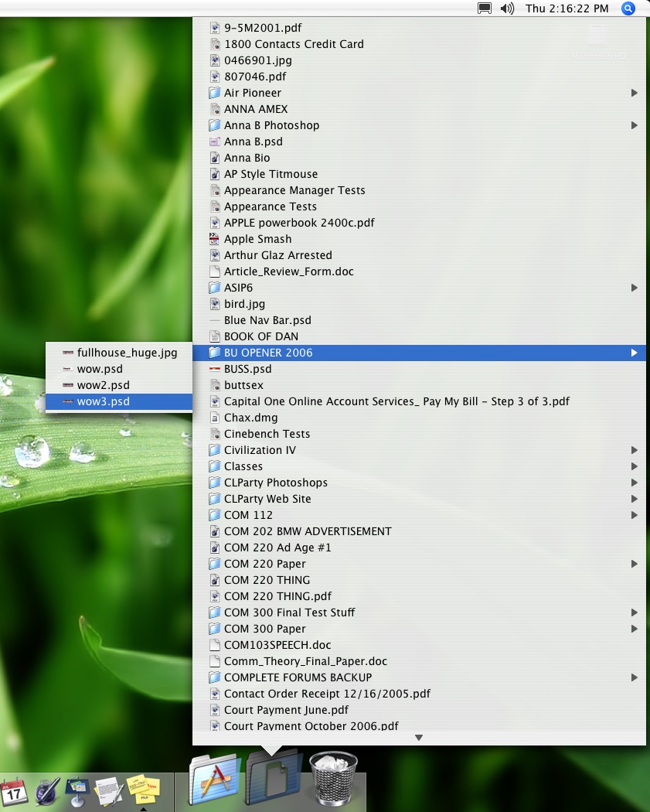
Task: Launch the Keynote podium icon in Dock
Action: (77, 791)
